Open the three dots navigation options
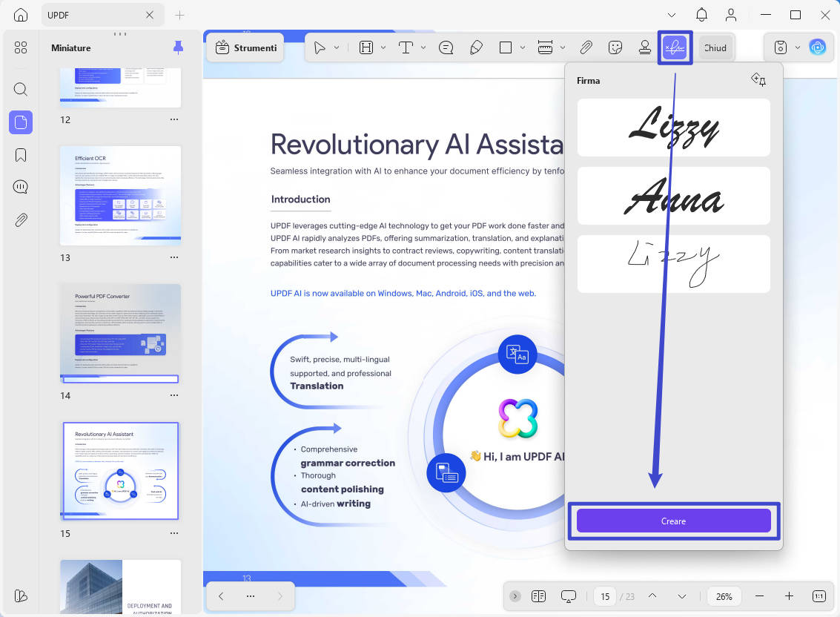 [x=250, y=596]
